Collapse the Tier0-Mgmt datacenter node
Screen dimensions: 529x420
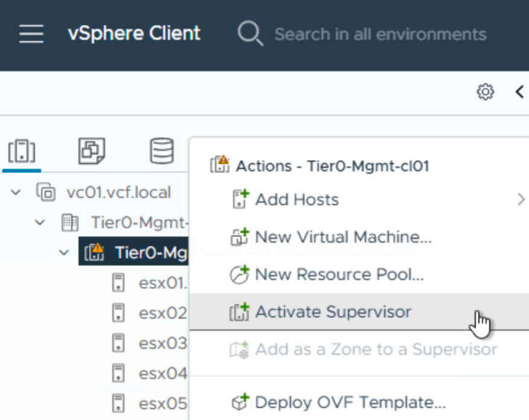40,223
